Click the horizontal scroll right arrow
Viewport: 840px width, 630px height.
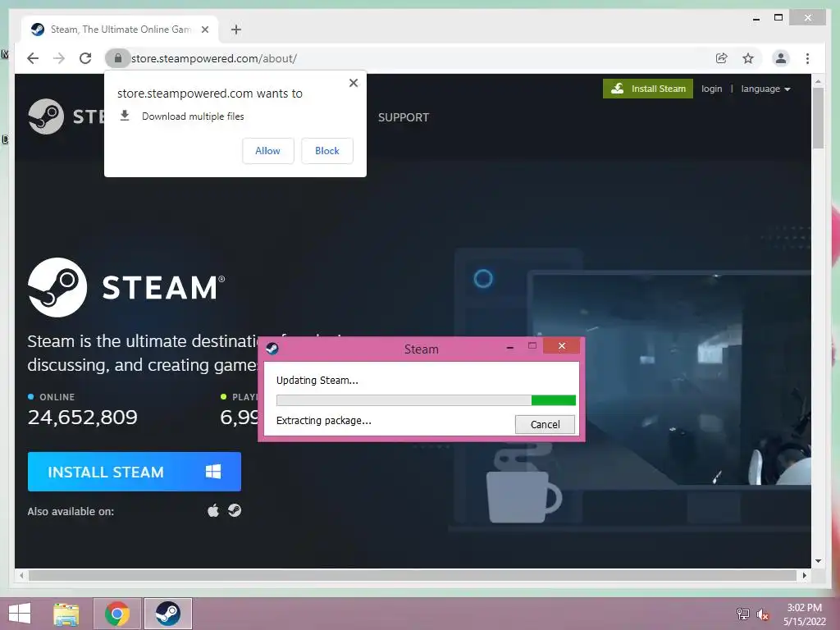coord(804,575)
